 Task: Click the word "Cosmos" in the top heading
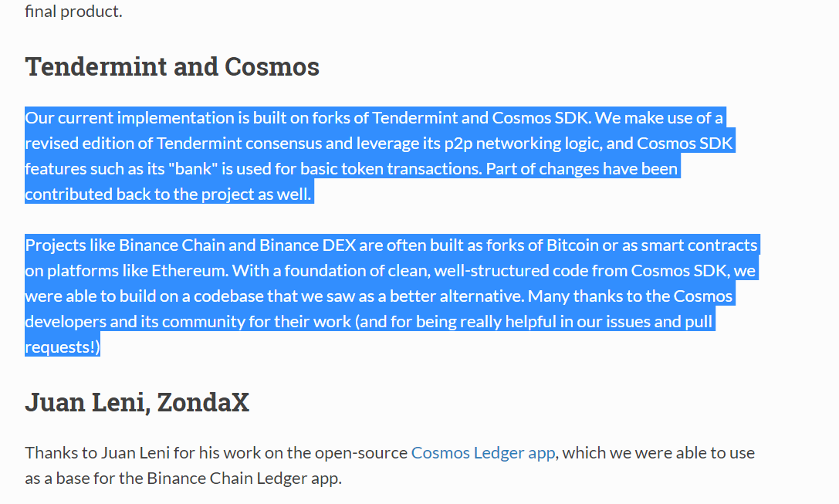272,66
